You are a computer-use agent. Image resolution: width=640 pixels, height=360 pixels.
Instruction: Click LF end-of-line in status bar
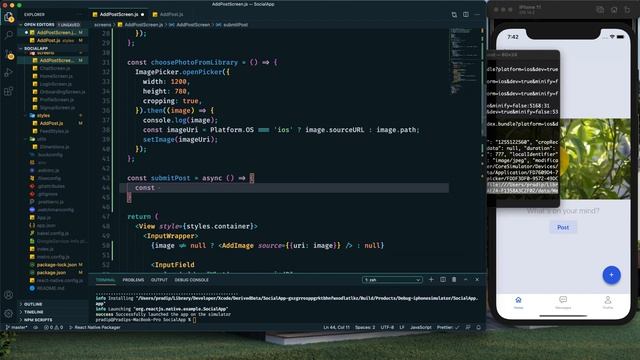click(402, 327)
